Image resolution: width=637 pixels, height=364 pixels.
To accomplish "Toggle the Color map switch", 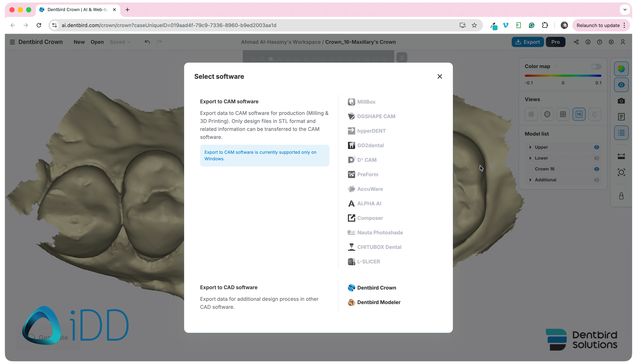I will [x=596, y=66].
